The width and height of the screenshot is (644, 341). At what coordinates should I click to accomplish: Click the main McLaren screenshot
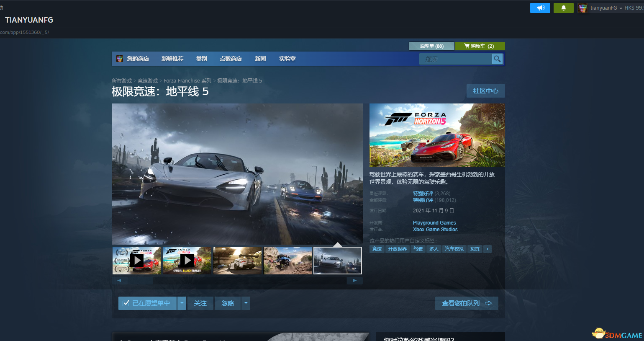pyautogui.click(x=237, y=174)
